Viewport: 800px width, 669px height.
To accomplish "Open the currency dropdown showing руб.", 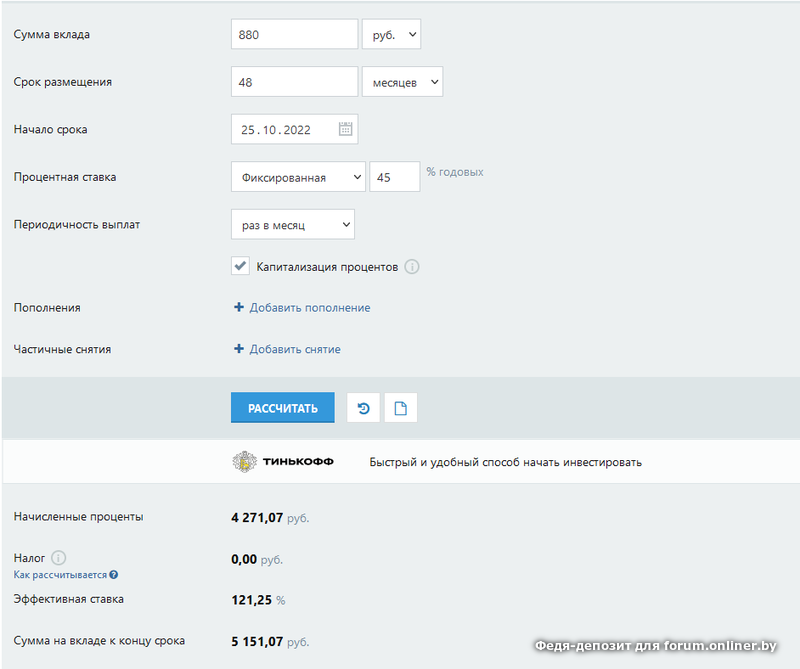I will coord(391,34).
